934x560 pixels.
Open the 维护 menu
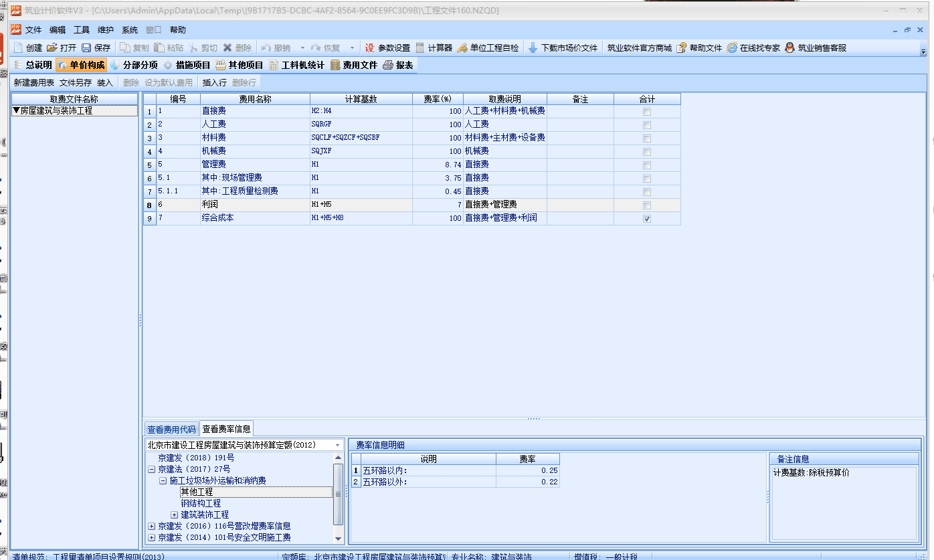pos(106,30)
